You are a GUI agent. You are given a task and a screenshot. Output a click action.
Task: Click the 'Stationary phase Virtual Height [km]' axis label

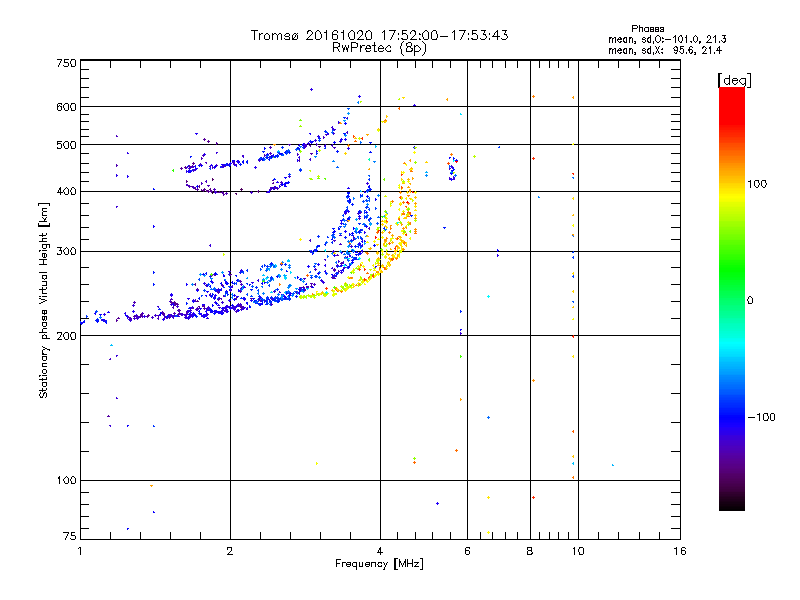(44, 300)
